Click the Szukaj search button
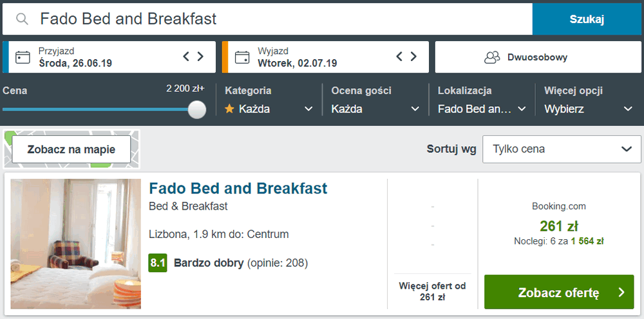This screenshot has height=319, width=644. [587, 19]
